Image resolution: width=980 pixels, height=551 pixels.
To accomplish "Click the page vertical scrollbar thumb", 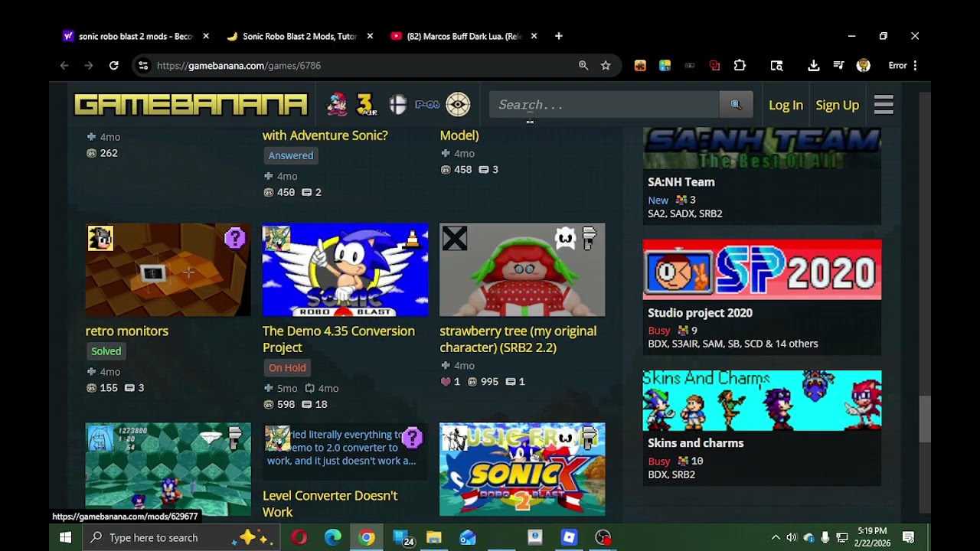I will point(925,419).
